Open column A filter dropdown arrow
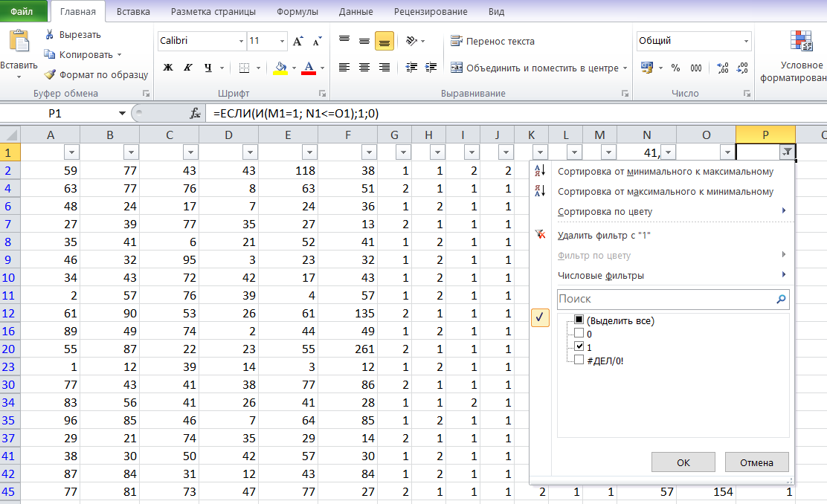Screen dimensions: 827x504 [71, 152]
